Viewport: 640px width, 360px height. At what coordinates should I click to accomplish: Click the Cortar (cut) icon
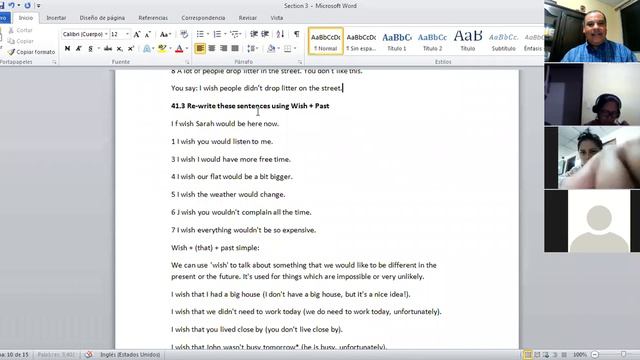11,30
